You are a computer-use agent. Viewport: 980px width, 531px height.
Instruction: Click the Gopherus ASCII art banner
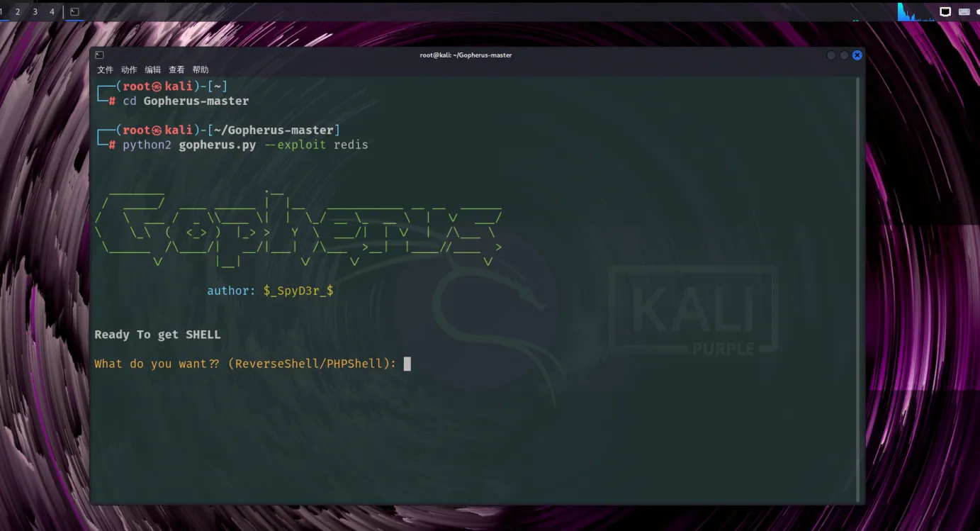click(x=299, y=228)
